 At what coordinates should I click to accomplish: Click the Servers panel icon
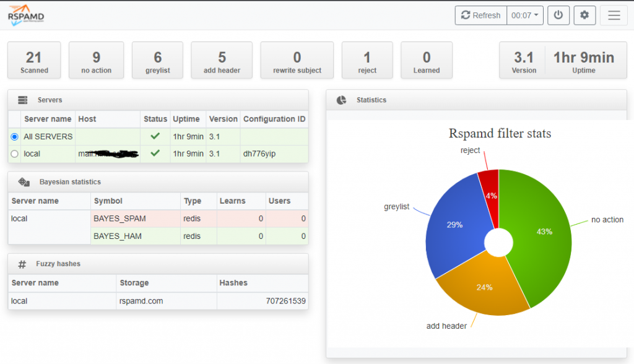23,100
